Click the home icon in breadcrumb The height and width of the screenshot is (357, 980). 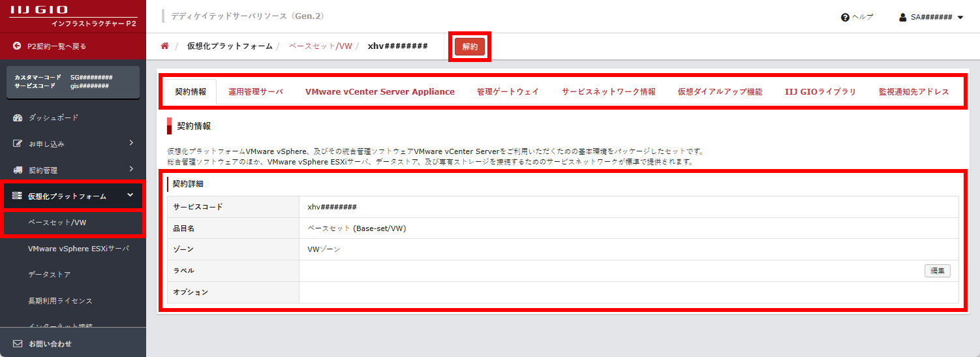pos(164,46)
